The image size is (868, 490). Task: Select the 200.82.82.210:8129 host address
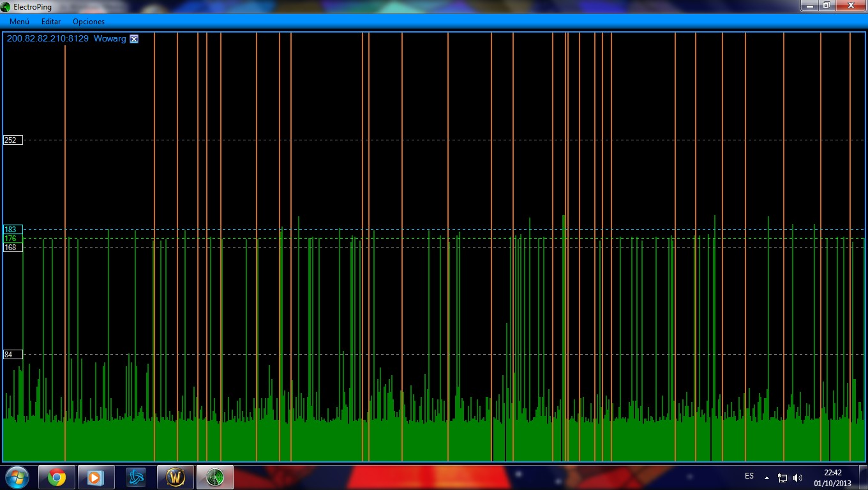(x=48, y=38)
